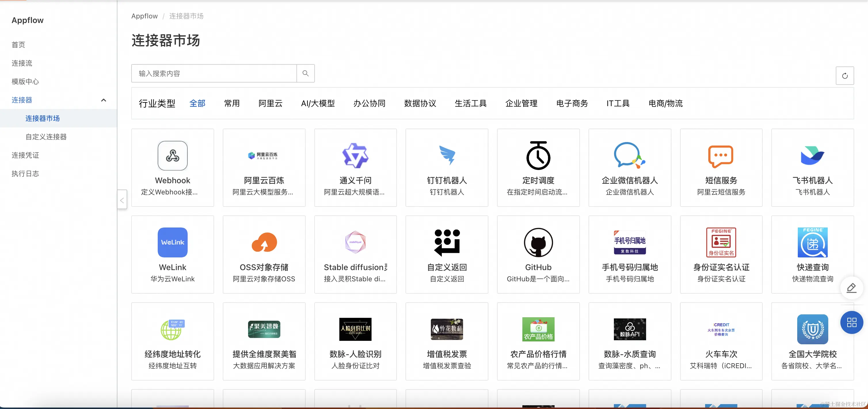The width and height of the screenshot is (868, 409).
Task: Focus the 输入搜索内容 search field
Action: pyautogui.click(x=214, y=73)
